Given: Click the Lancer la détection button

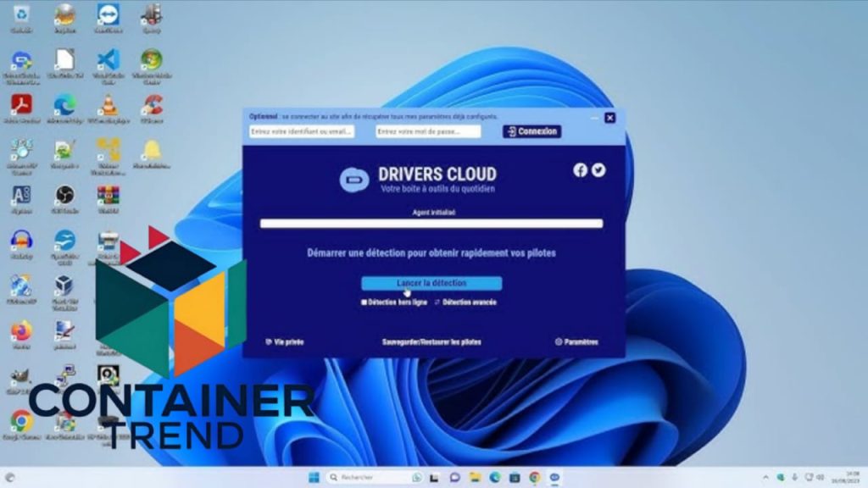Looking at the screenshot, I should [431, 283].
